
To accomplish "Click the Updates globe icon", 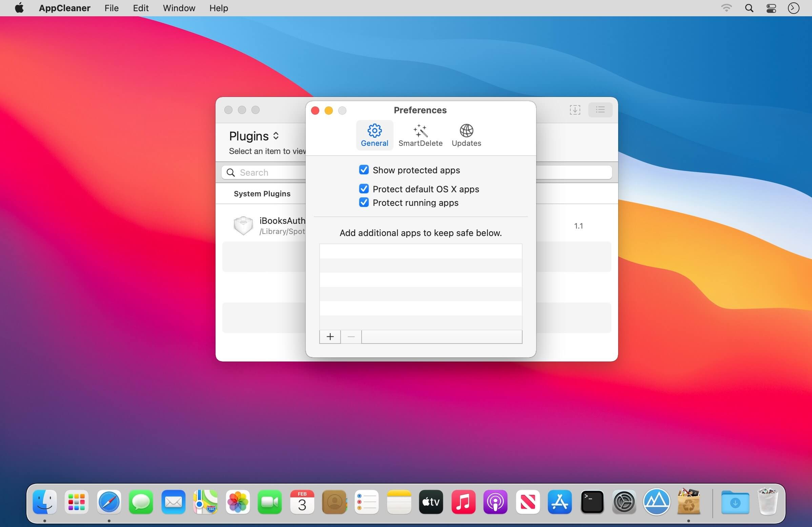I will tap(466, 130).
